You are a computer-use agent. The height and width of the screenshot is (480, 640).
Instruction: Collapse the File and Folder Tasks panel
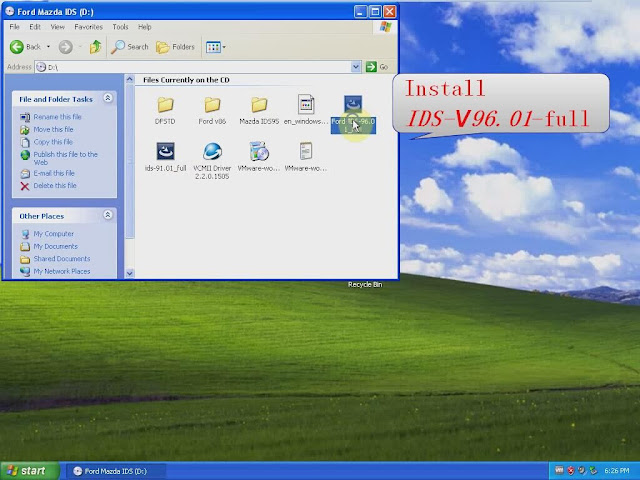[108, 98]
